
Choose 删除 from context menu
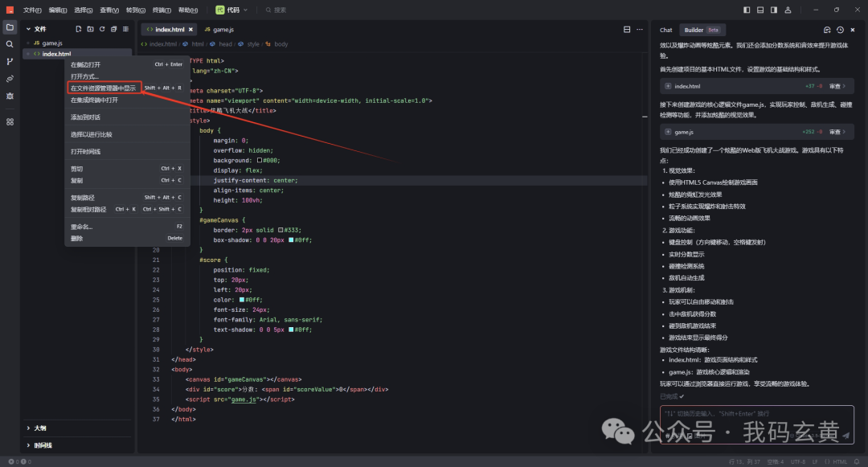(127, 239)
